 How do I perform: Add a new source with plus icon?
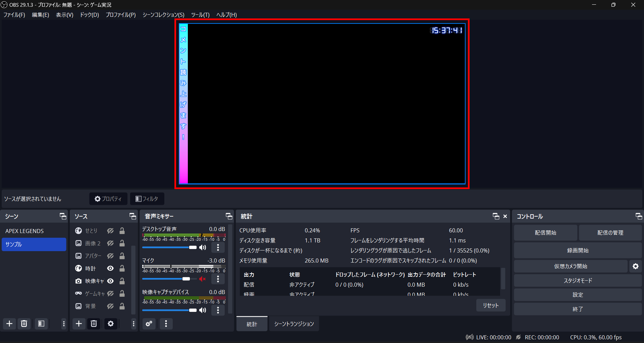click(79, 324)
